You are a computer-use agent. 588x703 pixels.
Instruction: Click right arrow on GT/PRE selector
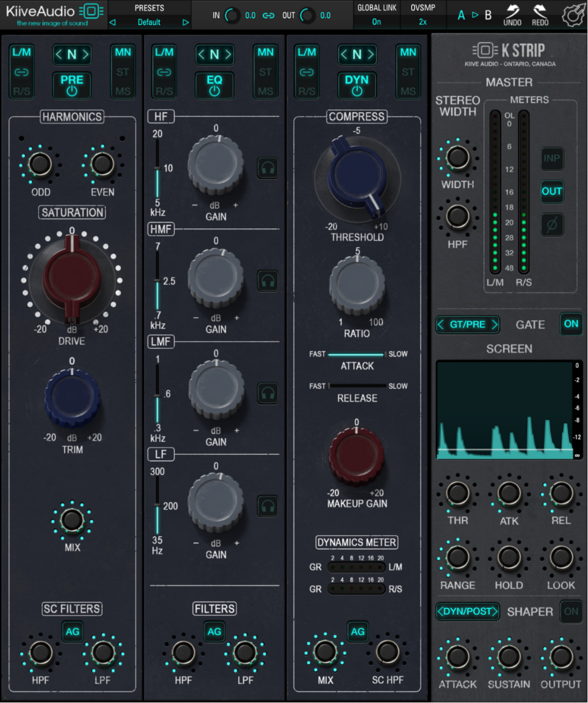pyautogui.click(x=494, y=325)
